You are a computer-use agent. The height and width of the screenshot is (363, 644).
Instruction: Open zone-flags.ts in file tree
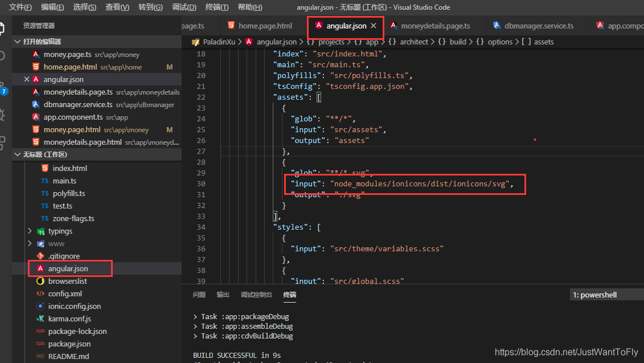click(97, 218)
